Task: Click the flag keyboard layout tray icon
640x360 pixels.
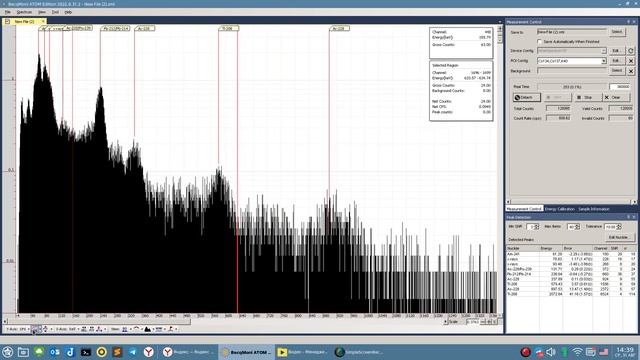Action: (x=604, y=352)
